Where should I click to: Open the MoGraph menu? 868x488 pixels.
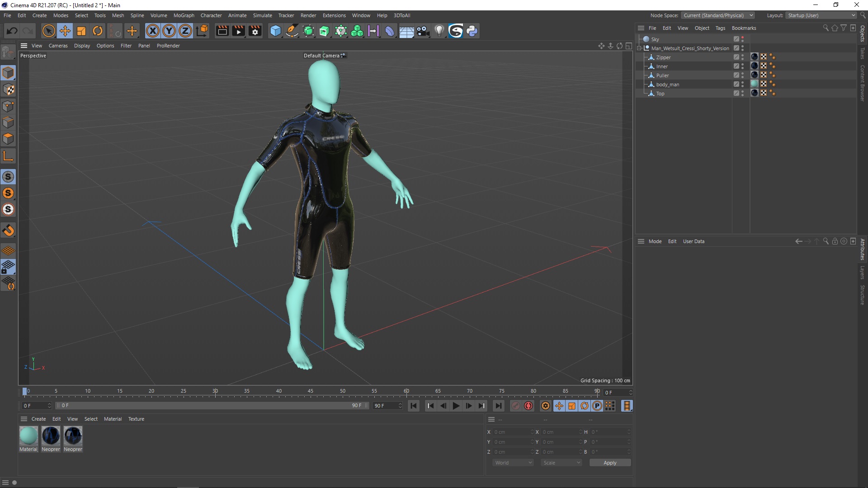184,15
